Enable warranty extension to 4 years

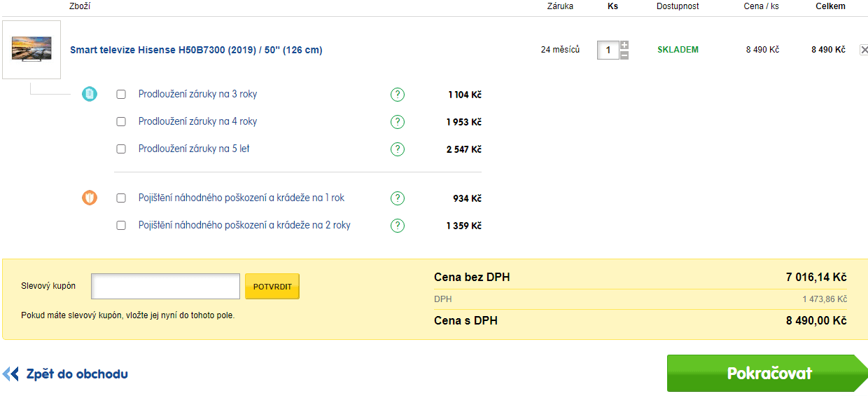[121, 121]
